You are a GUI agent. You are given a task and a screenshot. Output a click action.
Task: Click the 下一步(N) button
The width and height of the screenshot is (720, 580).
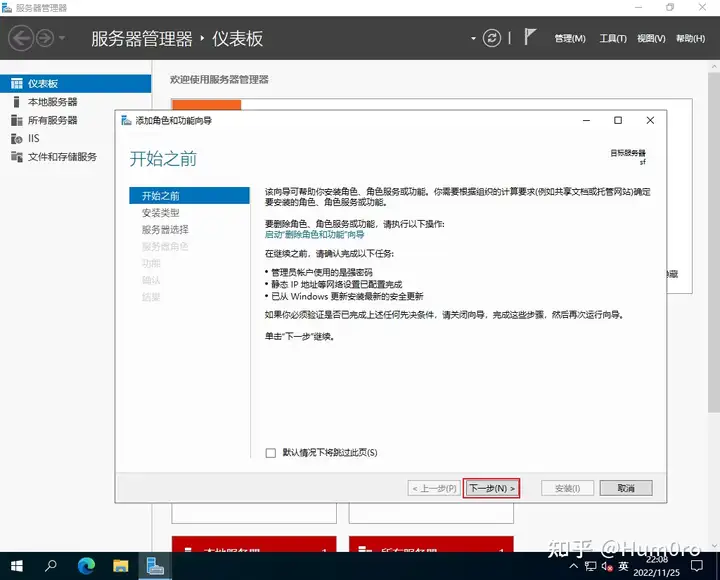(491, 488)
